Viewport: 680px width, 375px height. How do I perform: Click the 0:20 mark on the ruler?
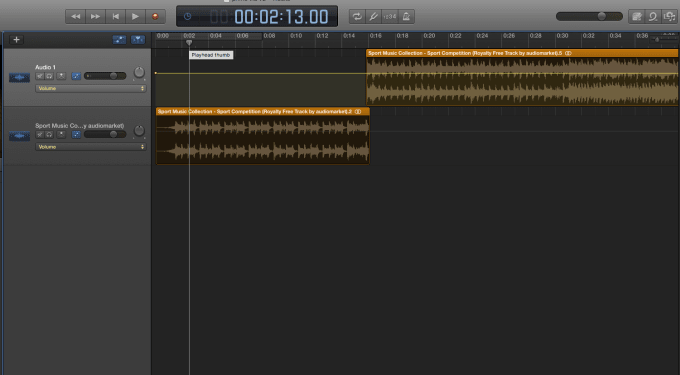click(429, 36)
